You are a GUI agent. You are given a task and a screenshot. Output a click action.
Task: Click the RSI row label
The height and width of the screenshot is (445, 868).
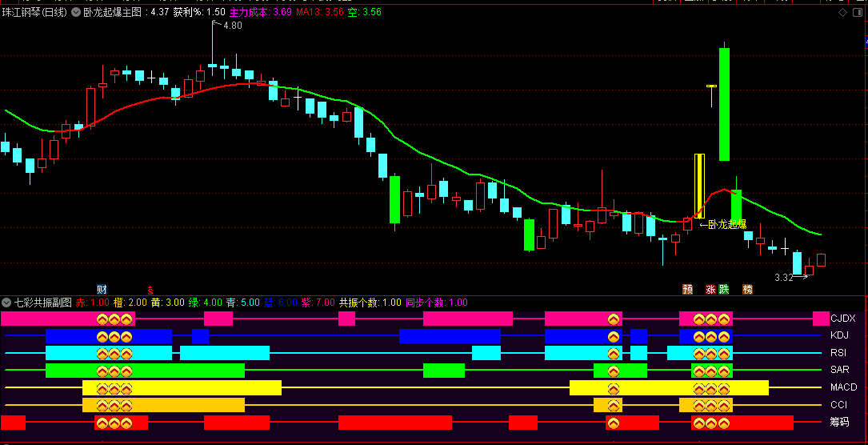click(x=839, y=353)
